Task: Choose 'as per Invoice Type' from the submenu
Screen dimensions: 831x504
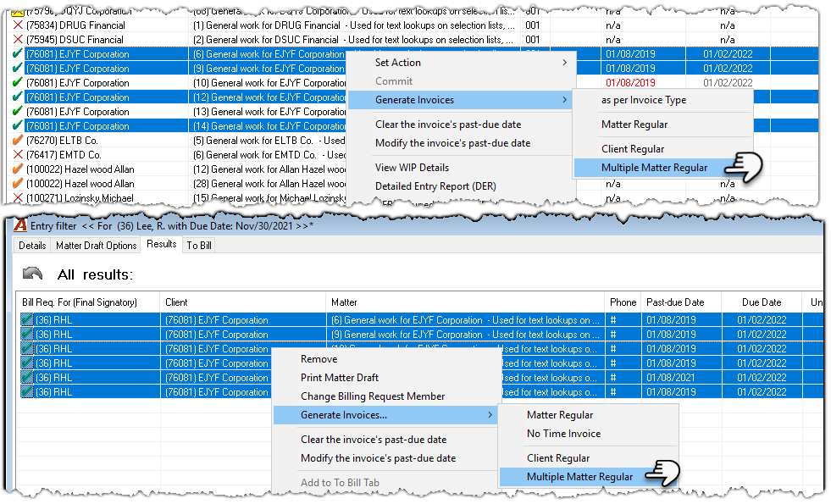Action: click(x=644, y=100)
